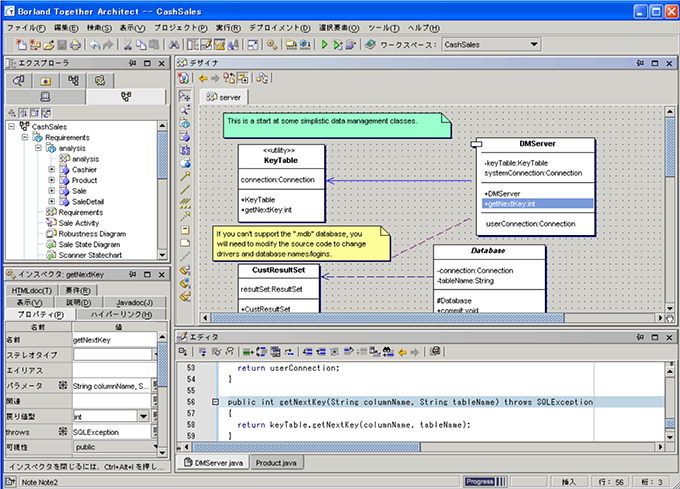Viewport: 680px width, 489px height.
Task: Click the back arrow in the Designer toolbar
Action: [203, 78]
